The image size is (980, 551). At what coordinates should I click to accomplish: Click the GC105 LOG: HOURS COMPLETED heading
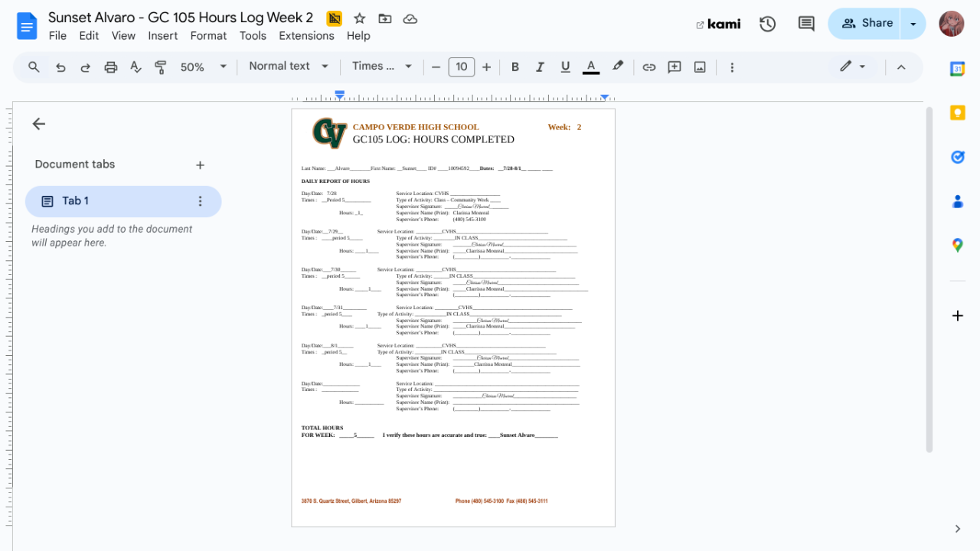433,139
